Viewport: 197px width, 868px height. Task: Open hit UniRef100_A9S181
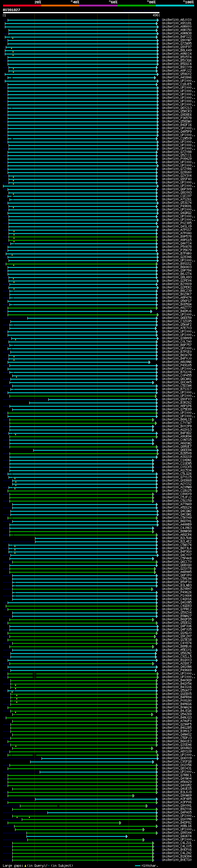[x=176, y=23]
